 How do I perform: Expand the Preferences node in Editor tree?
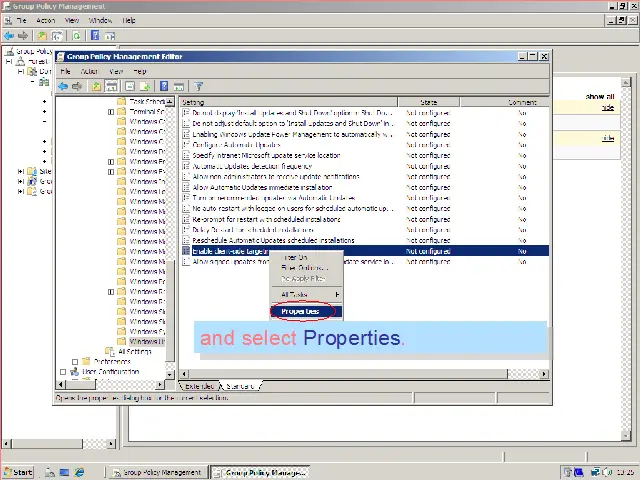75,362
